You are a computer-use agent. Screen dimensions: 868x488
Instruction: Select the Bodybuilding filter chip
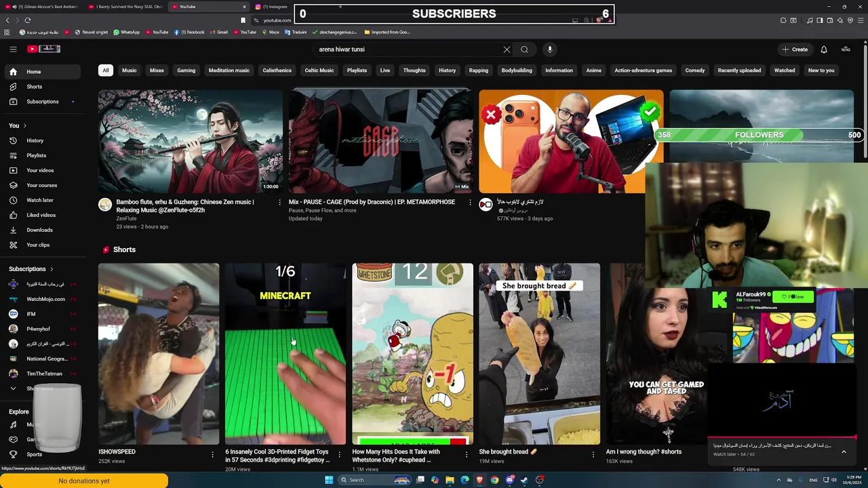coord(517,70)
